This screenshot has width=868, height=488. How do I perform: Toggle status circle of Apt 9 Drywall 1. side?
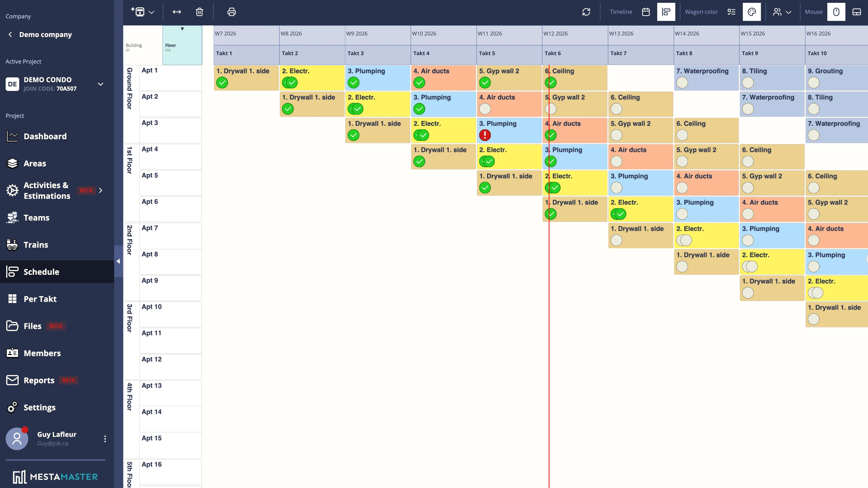pyautogui.click(x=748, y=293)
